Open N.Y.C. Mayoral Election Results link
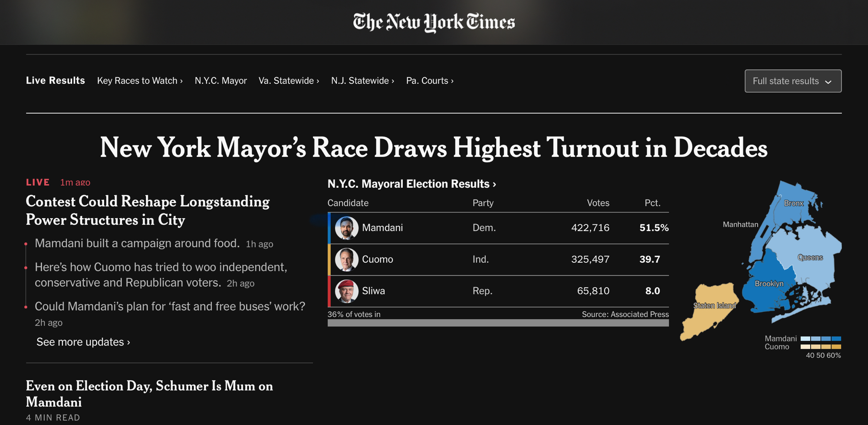The image size is (868, 425). pos(411,184)
